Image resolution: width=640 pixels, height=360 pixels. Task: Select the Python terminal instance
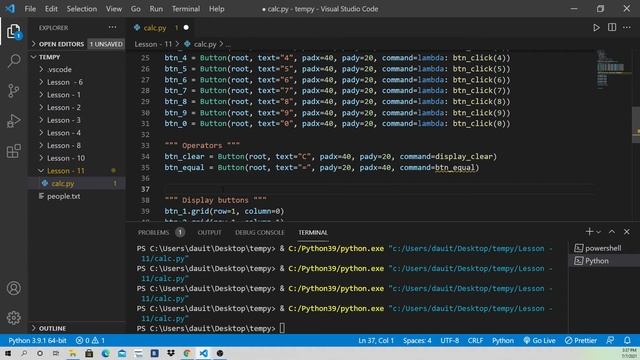pyautogui.click(x=603, y=261)
